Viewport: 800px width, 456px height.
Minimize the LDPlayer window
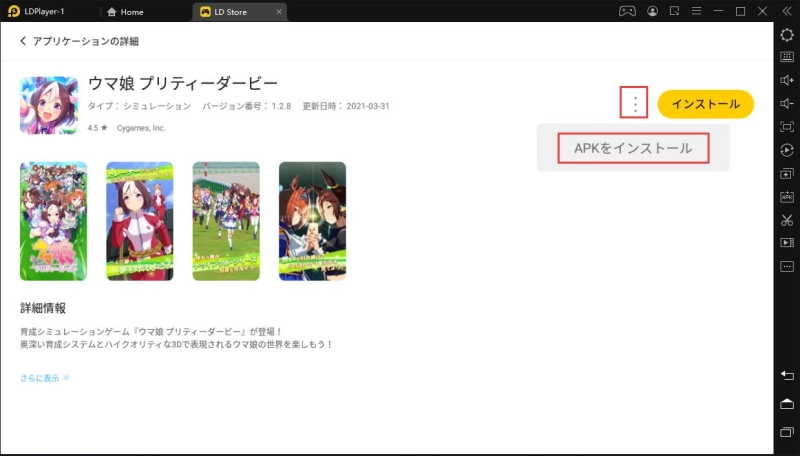(x=718, y=11)
